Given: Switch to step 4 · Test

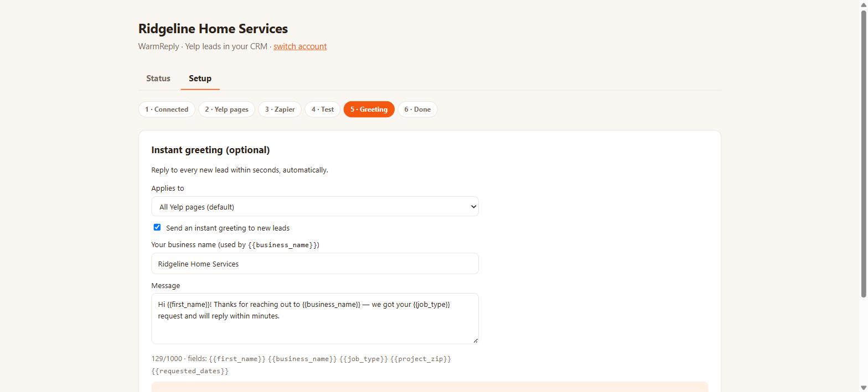Looking at the screenshot, I should tap(322, 109).
